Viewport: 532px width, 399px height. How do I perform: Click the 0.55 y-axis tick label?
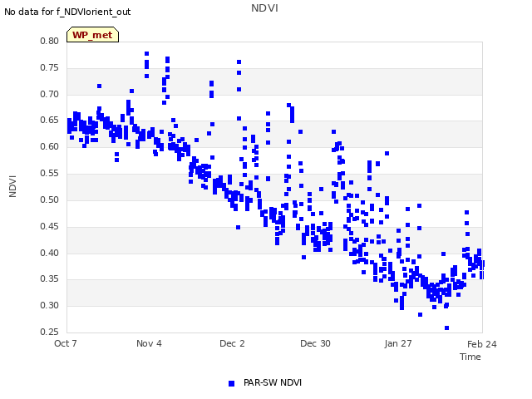(x=50, y=173)
